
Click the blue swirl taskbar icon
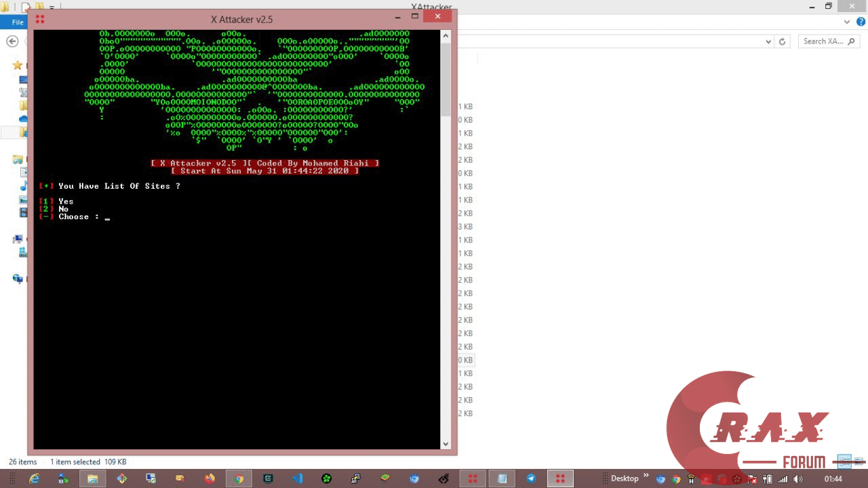[414, 478]
